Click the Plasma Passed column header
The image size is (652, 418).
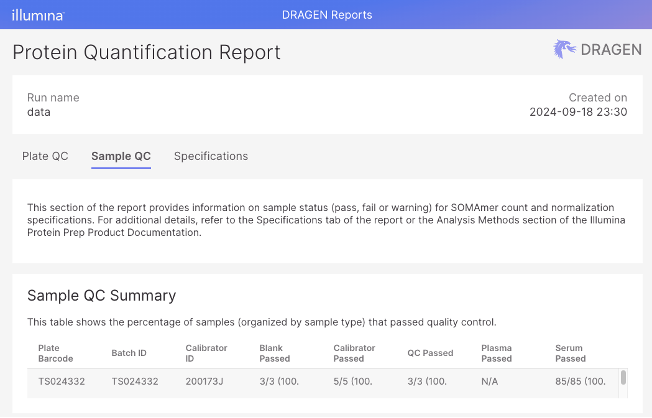click(496, 353)
